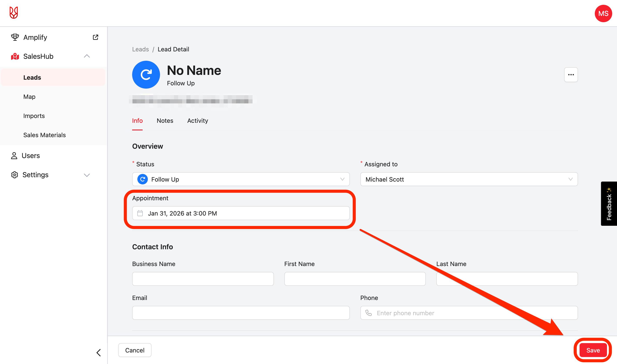Click the calendar icon in Appointment field
617x364 pixels.
(x=140, y=213)
